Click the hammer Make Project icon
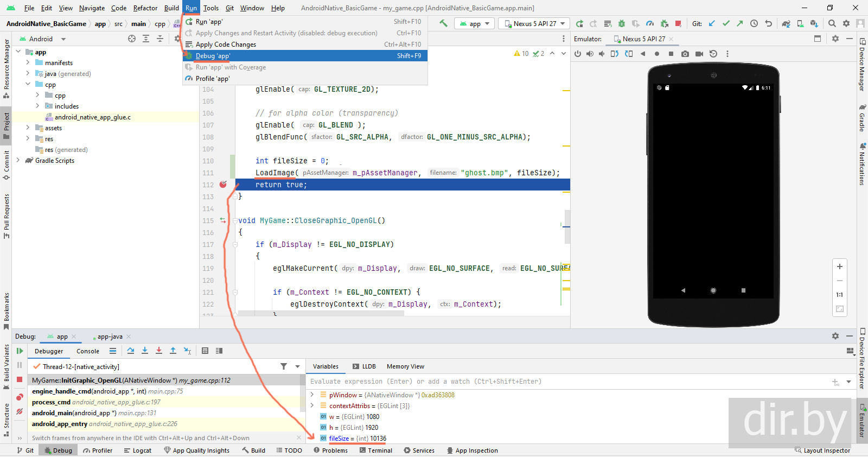868x457 pixels. point(444,23)
